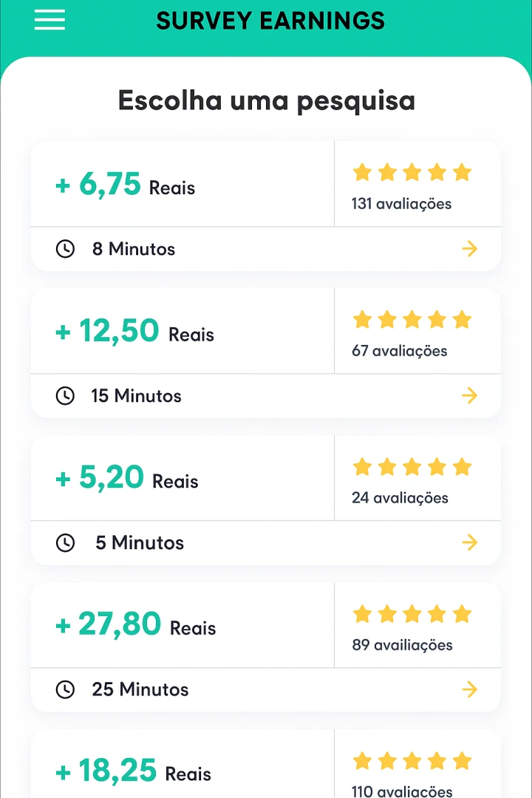Image resolution: width=532 pixels, height=798 pixels.
Task: View the 110 avaliações reviews
Action: tap(402, 791)
